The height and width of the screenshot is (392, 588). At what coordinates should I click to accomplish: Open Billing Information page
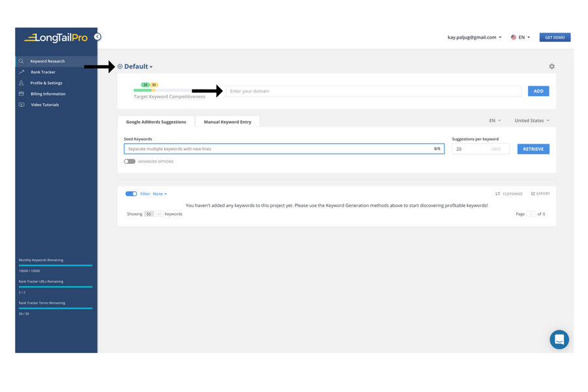pyautogui.click(x=56, y=94)
